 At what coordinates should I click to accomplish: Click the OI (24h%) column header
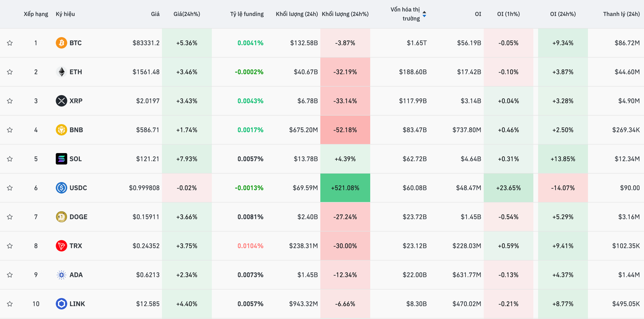click(563, 14)
